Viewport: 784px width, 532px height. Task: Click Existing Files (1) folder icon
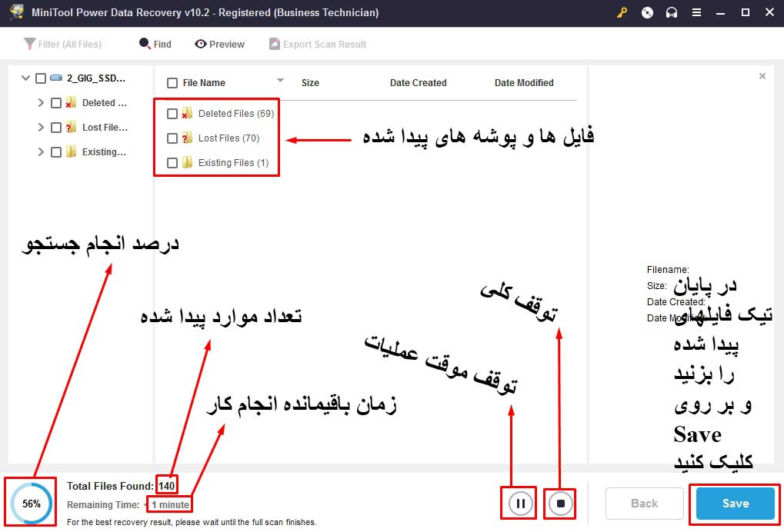(187, 162)
